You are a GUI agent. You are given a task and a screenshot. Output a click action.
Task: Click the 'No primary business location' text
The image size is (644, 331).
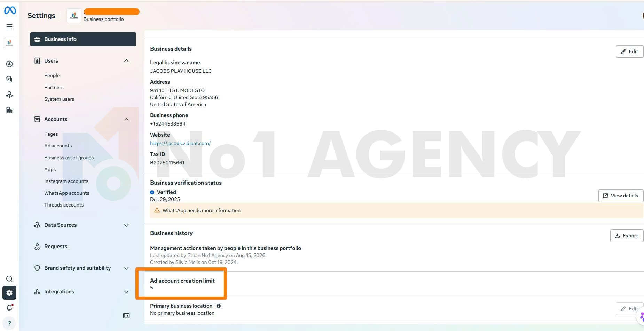coord(182,313)
